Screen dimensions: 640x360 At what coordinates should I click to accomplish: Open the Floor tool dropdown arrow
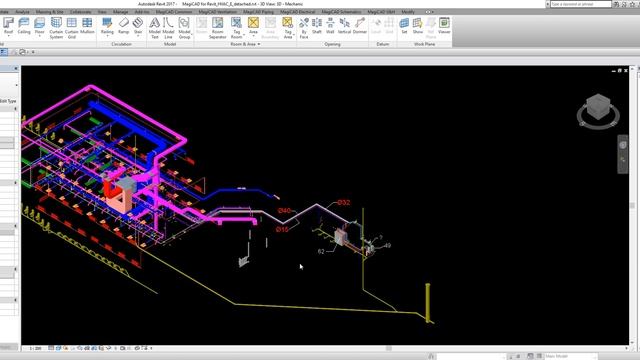click(x=39, y=36)
